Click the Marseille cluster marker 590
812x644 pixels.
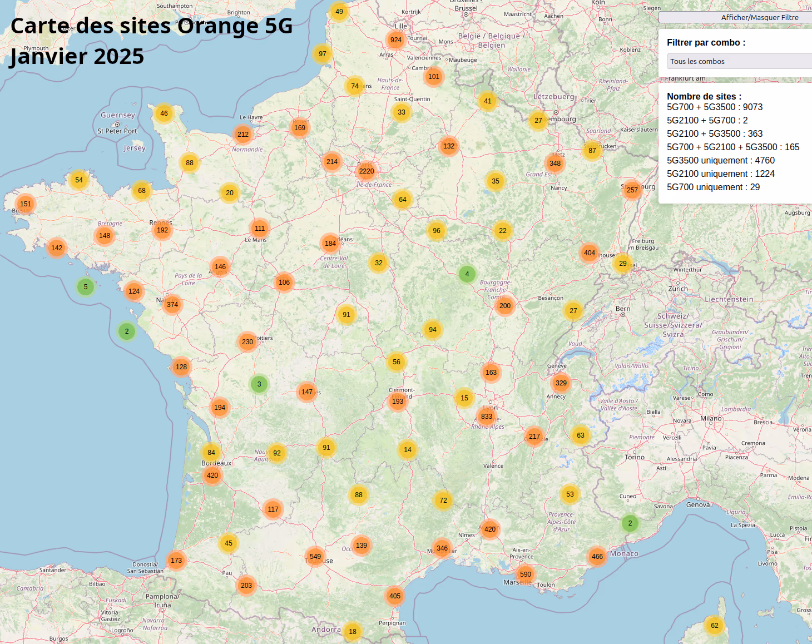526,574
